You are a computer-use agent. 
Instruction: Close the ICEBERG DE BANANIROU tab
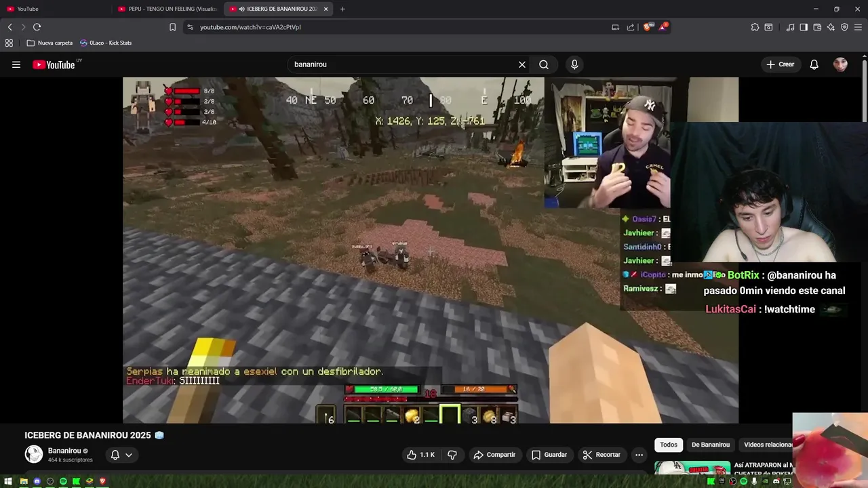coord(326,9)
